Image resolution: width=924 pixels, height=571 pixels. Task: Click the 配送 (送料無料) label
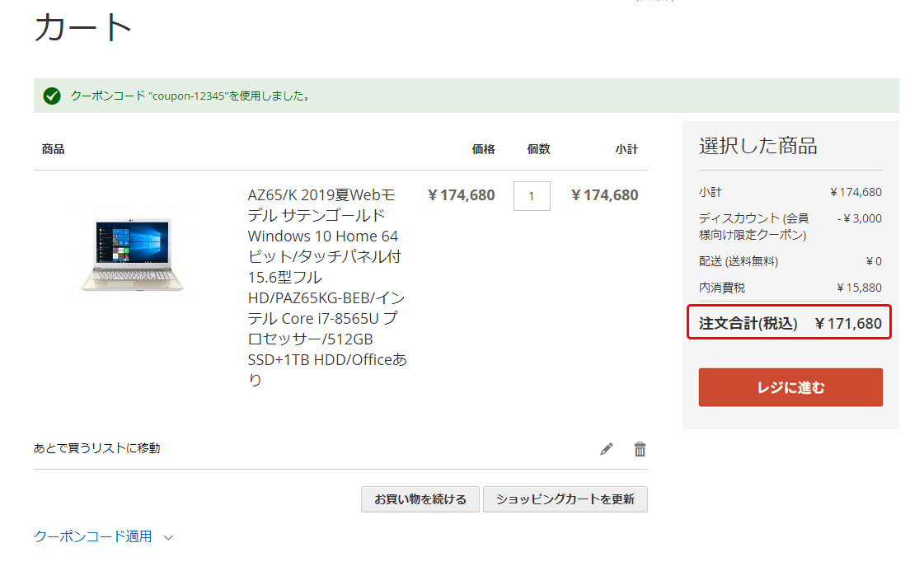739,261
